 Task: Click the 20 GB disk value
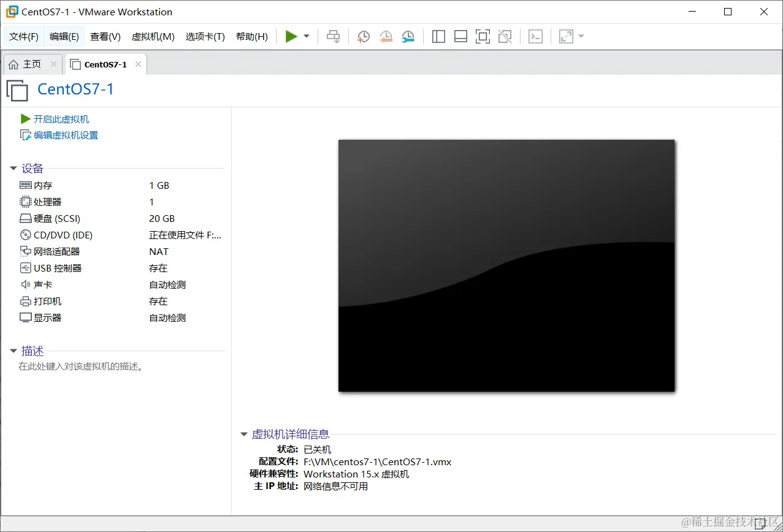162,218
